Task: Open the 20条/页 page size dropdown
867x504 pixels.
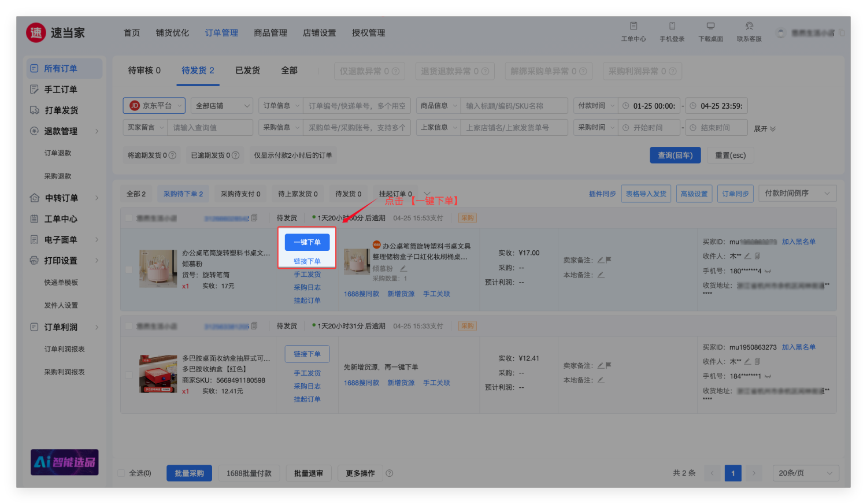Action: pos(805,473)
